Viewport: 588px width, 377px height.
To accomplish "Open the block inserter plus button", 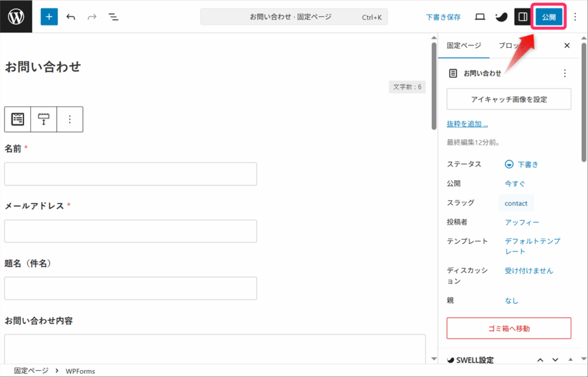I will pyautogui.click(x=49, y=17).
